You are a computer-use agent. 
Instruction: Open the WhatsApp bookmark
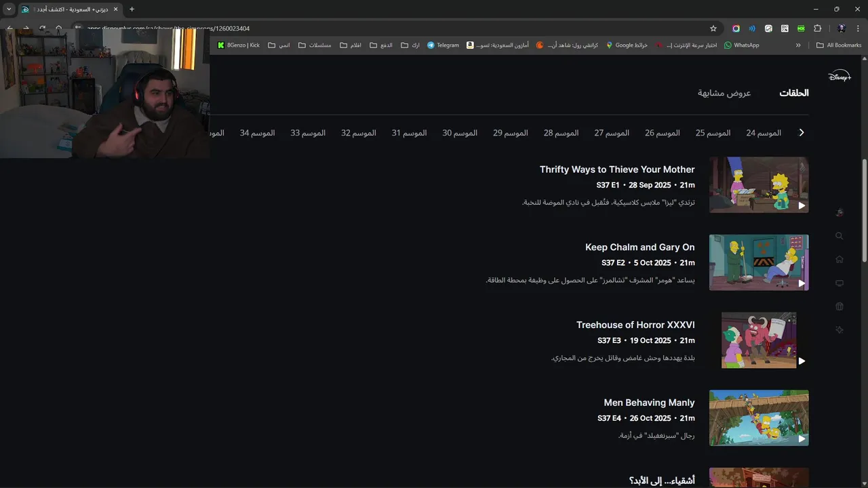(x=741, y=45)
